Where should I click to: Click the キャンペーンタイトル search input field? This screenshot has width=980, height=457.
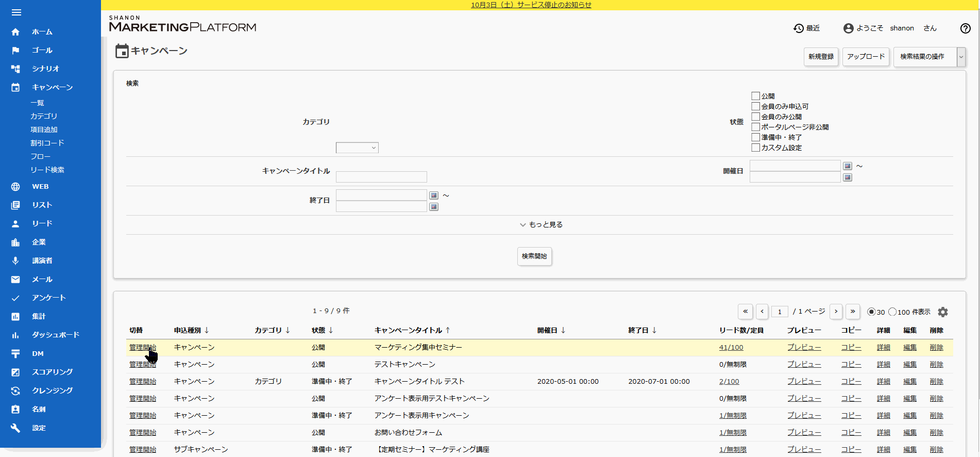[x=381, y=177]
